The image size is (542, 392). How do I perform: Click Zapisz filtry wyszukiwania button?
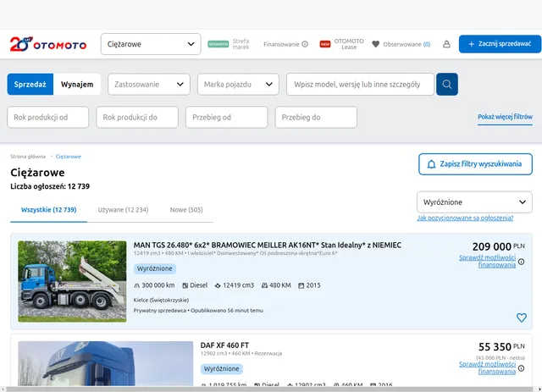[475, 163]
